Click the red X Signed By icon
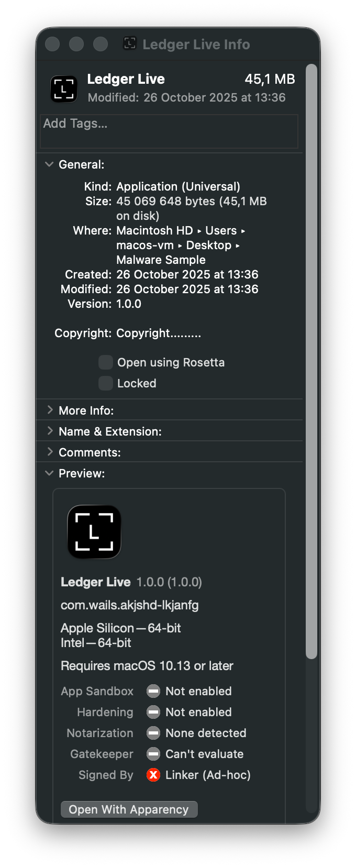356x868 pixels. click(x=153, y=775)
